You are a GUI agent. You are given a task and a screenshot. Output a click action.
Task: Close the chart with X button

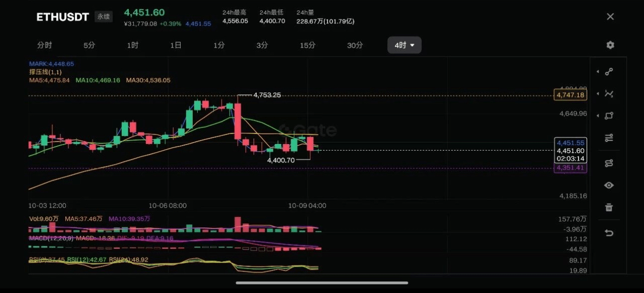click(610, 16)
